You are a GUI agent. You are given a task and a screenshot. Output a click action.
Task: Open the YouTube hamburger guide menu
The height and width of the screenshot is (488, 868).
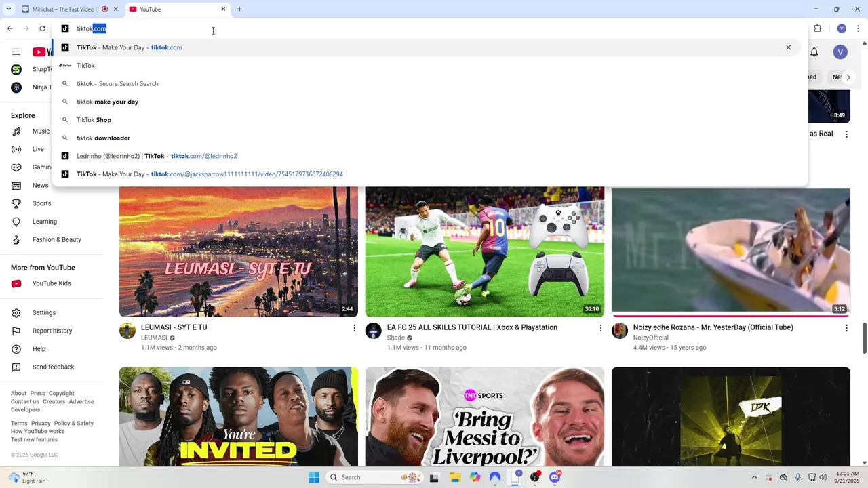[16, 52]
